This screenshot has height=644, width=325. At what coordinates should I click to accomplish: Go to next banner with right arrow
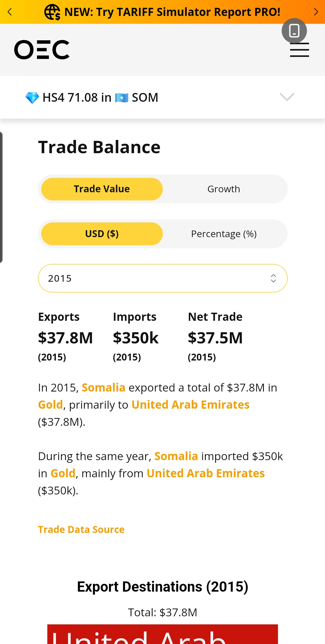pyautogui.click(x=316, y=12)
